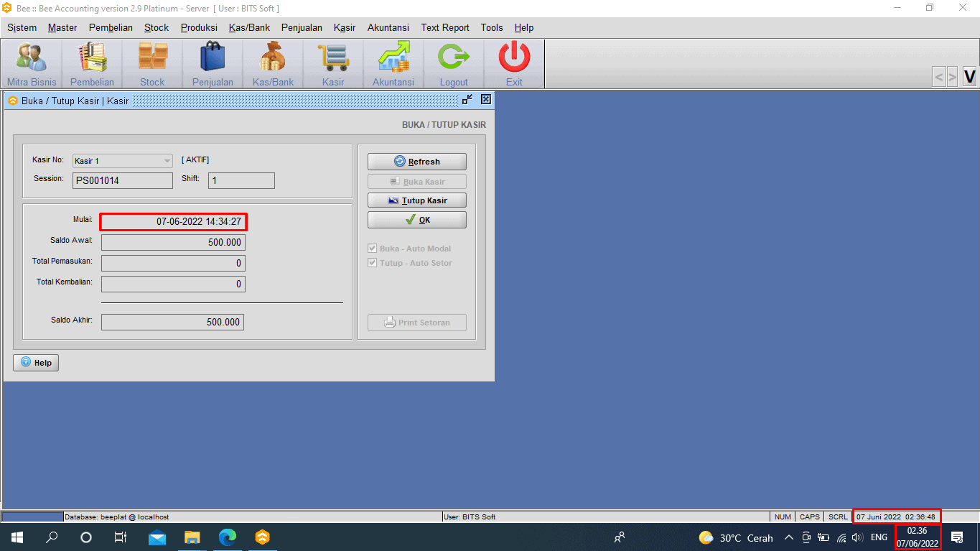
Task: Open Microsoft Edge from the taskbar
Action: click(228, 537)
